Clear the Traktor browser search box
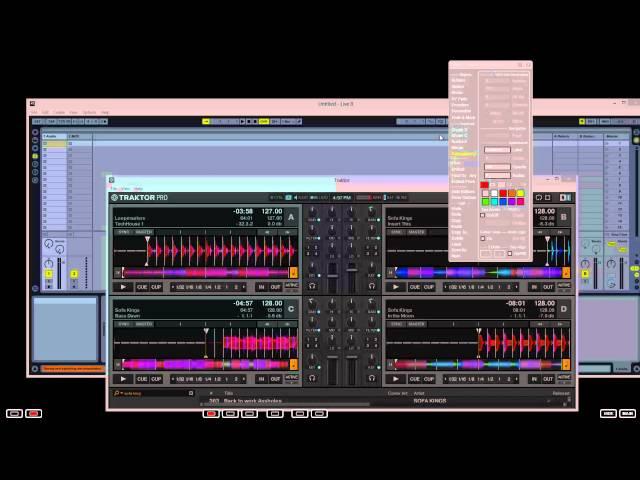The height and width of the screenshot is (480, 640). pyautogui.click(x=191, y=393)
